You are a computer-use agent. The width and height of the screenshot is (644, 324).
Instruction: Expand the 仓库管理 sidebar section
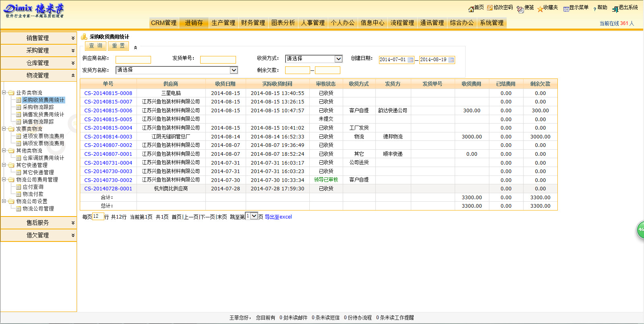click(39, 63)
